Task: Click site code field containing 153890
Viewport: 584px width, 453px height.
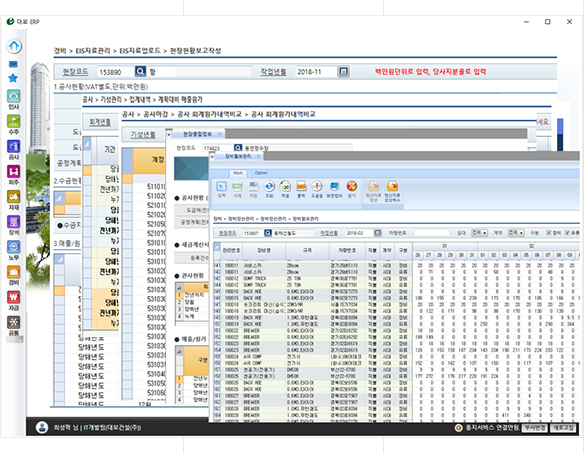Action: point(115,72)
